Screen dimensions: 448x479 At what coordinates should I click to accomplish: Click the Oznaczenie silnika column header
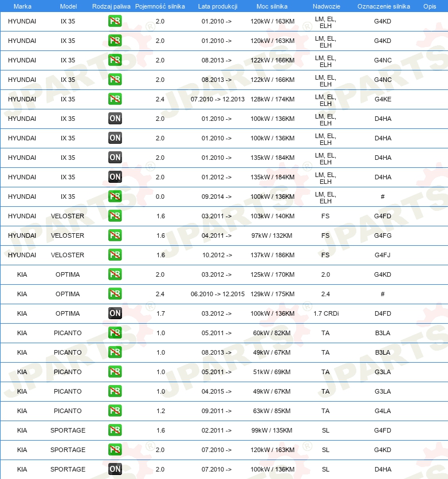coord(384,6)
